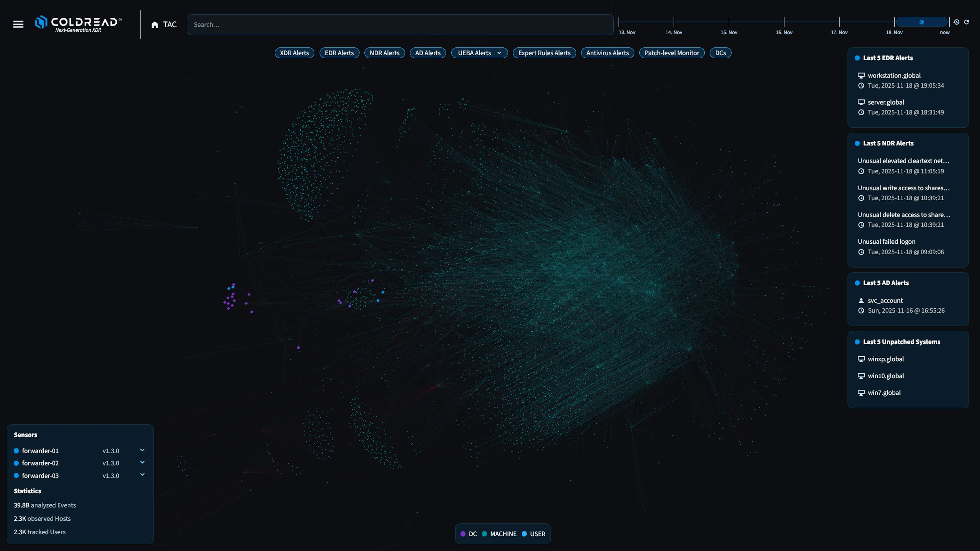
Task: Click the Coldread logo
Action: pos(78,24)
